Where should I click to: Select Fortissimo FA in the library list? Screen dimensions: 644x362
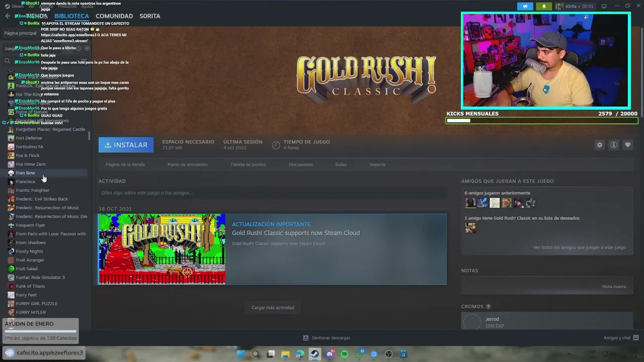(x=29, y=147)
